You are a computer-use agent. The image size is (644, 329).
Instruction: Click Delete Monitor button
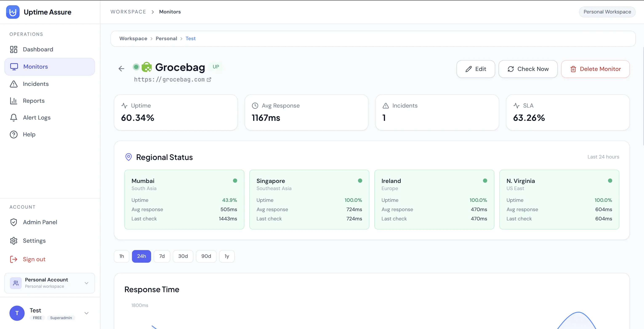(x=595, y=69)
